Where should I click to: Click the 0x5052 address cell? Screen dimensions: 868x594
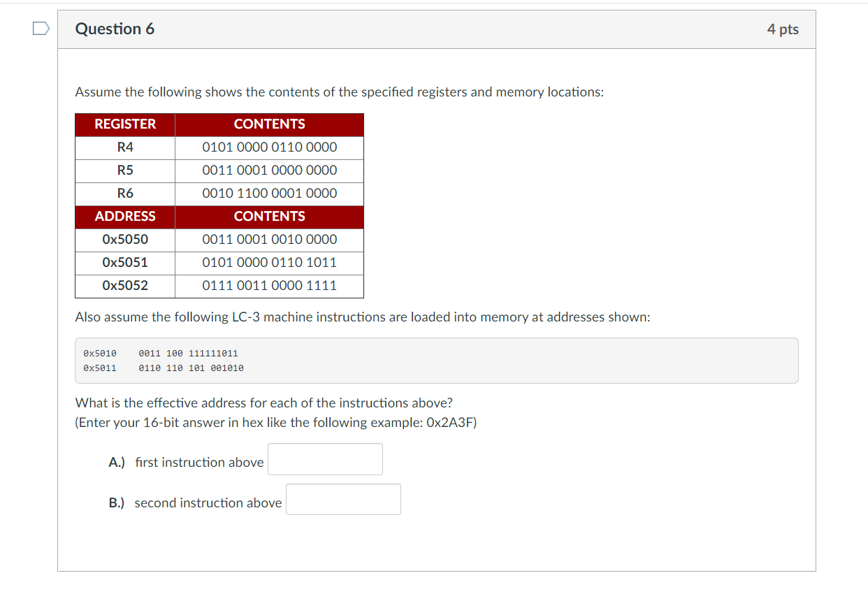125,286
